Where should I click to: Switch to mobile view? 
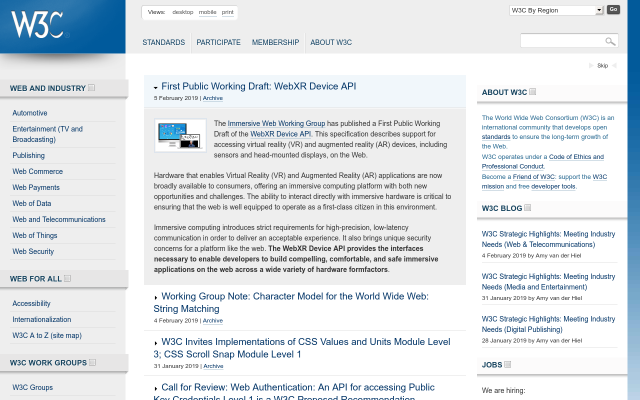click(207, 12)
